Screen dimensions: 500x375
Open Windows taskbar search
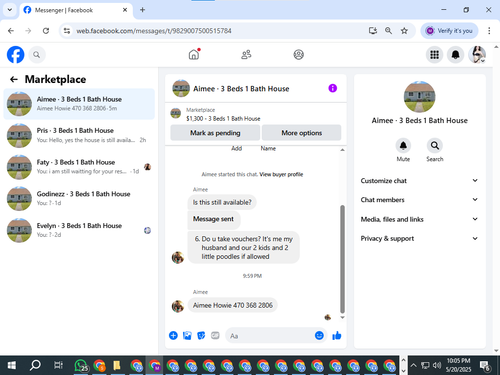(x=35, y=365)
